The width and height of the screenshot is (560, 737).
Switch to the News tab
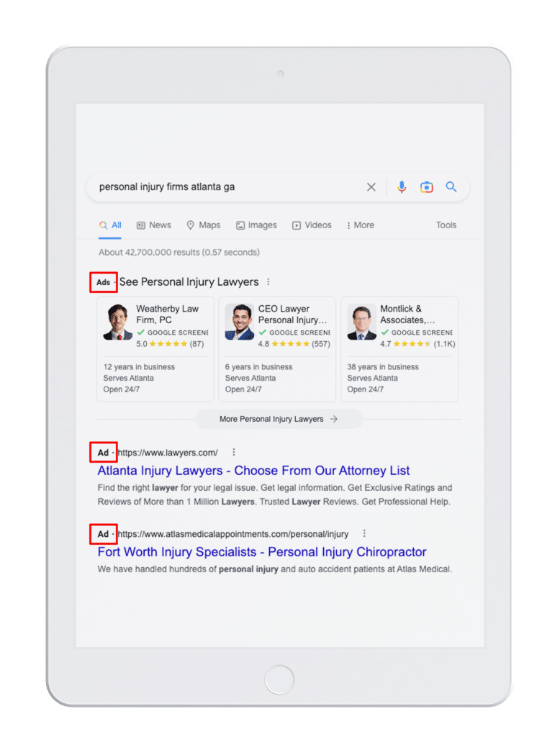pos(154,225)
